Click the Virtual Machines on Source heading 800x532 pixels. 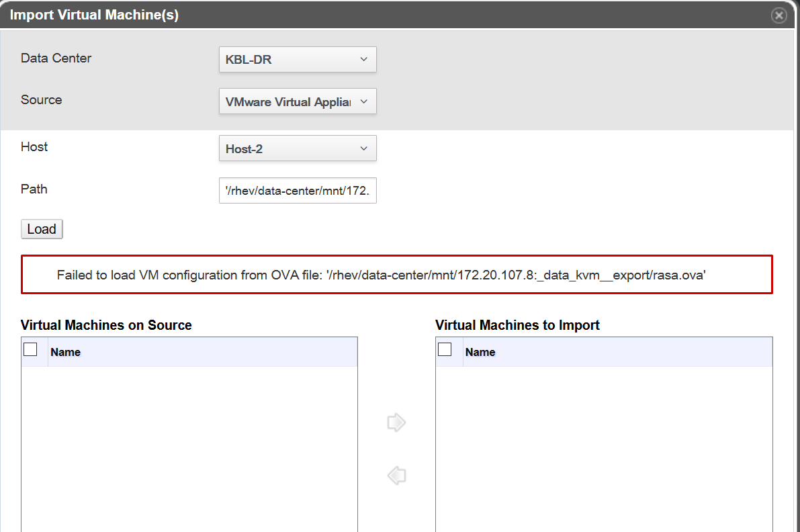[x=106, y=325]
